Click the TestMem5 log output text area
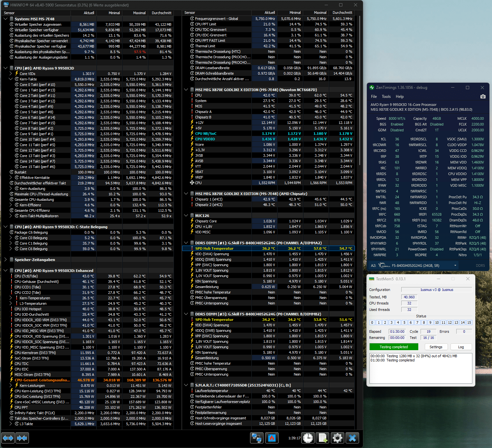 (x=421, y=369)
